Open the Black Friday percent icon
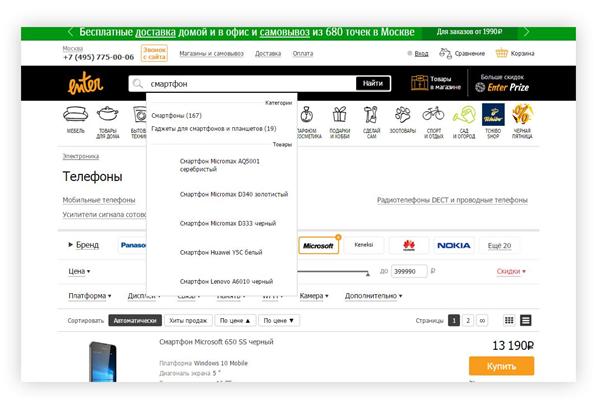The width and height of the screenshot is (606, 409). click(x=522, y=114)
